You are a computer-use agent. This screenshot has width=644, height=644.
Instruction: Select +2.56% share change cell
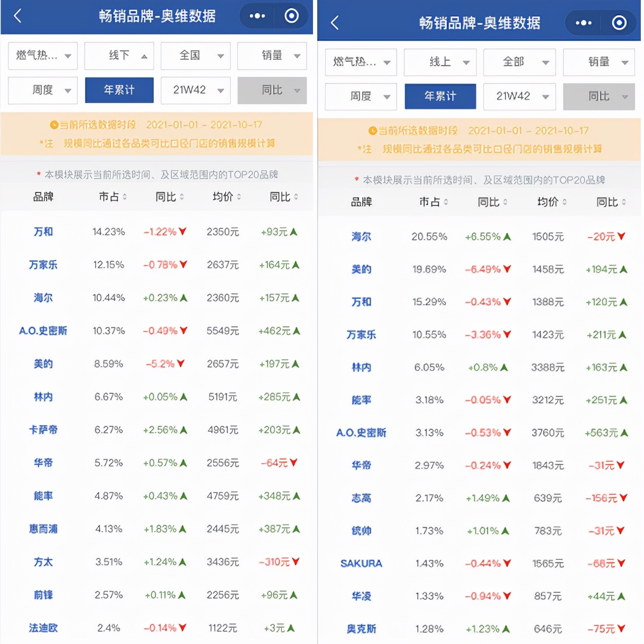[165, 430]
